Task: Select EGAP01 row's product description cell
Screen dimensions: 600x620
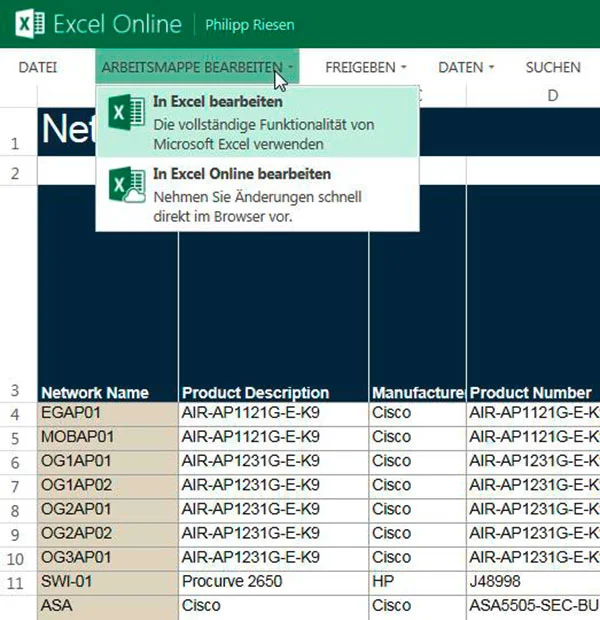Action: click(273, 414)
